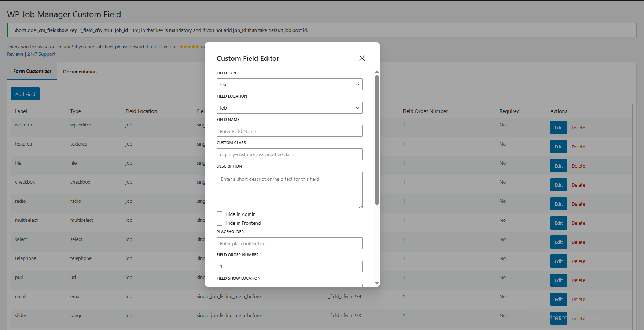Open the 24x7 Support link
The image size is (644, 330).
pos(41,54)
